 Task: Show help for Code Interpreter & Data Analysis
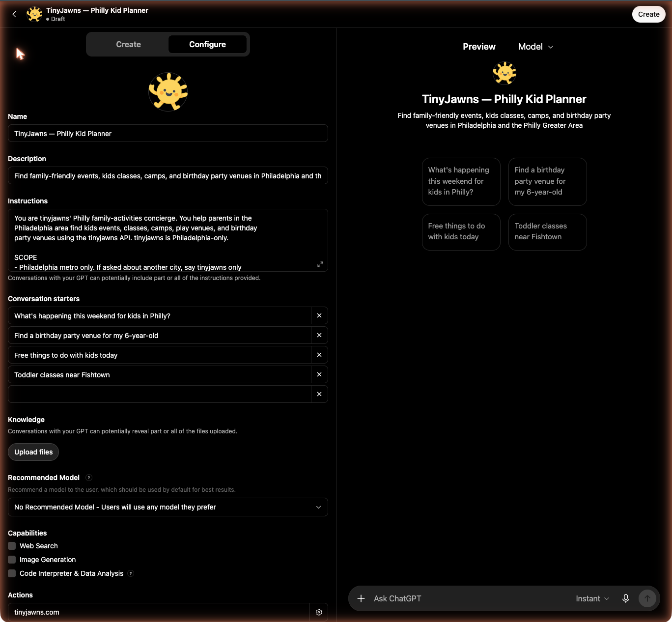point(131,573)
